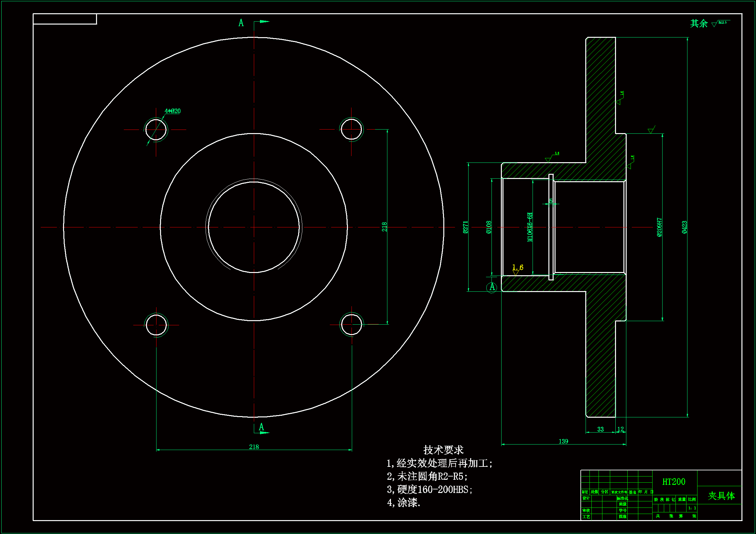Click the circled datum A symbol

(492, 287)
